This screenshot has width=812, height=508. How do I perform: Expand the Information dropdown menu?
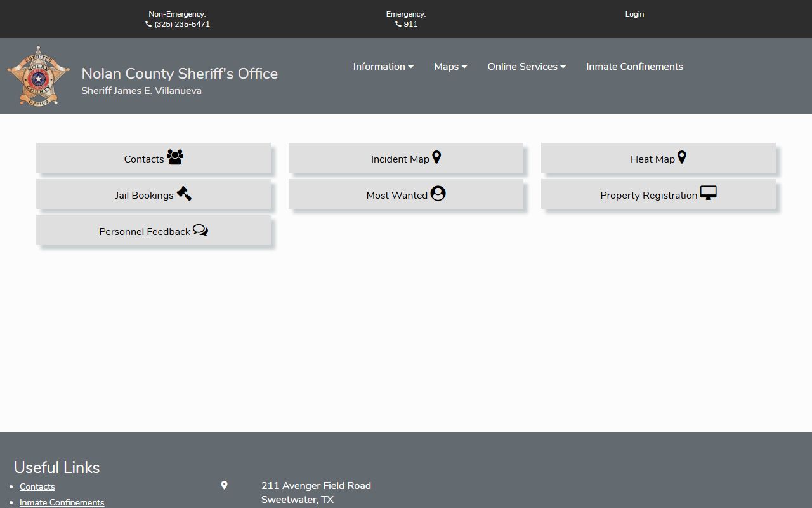[x=383, y=67]
